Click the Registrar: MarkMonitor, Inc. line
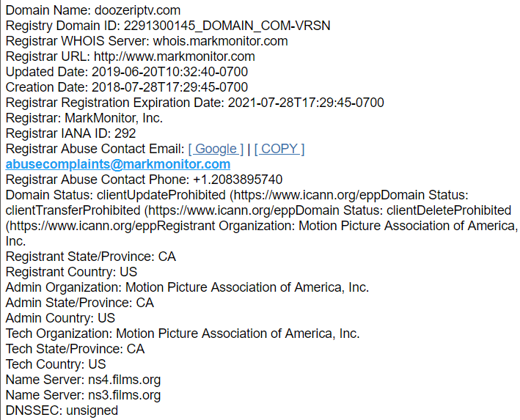Image resolution: width=520 pixels, height=420 pixels. pyautogui.click(x=84, y=118)
